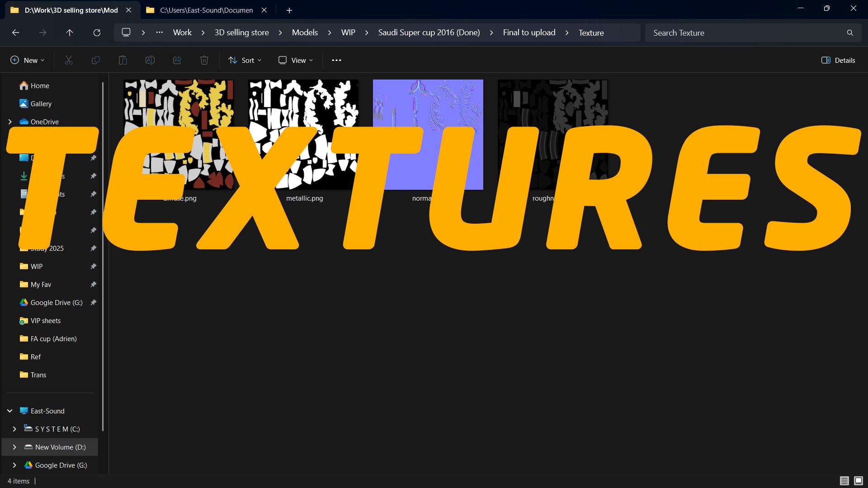Click the Share icon in toolbar
The height and width of the screenshot is (488, 868).
177,60
